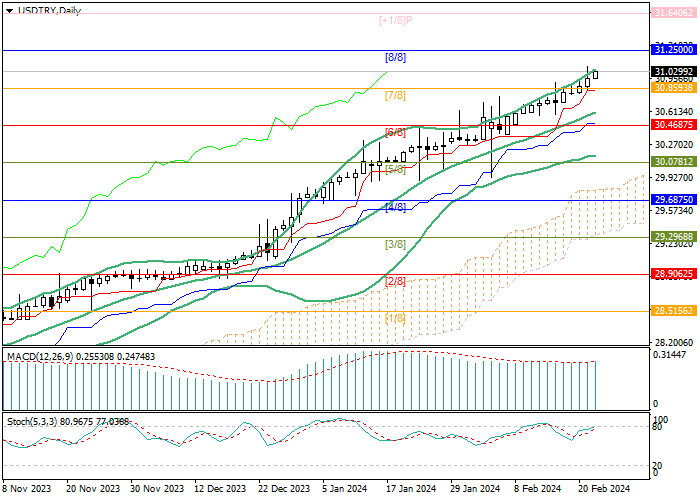Select the 28.90625 red price tag
The image size is (700, 500).
point(673,273)
